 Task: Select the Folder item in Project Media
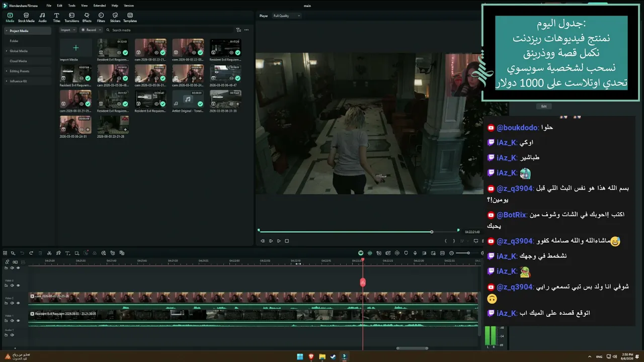tap(14, 41)
